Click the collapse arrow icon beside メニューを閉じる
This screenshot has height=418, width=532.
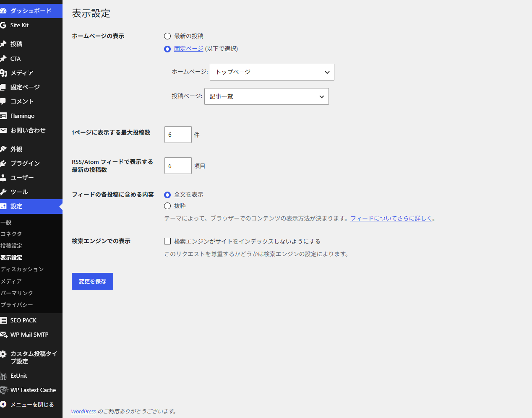click(3, 405)
